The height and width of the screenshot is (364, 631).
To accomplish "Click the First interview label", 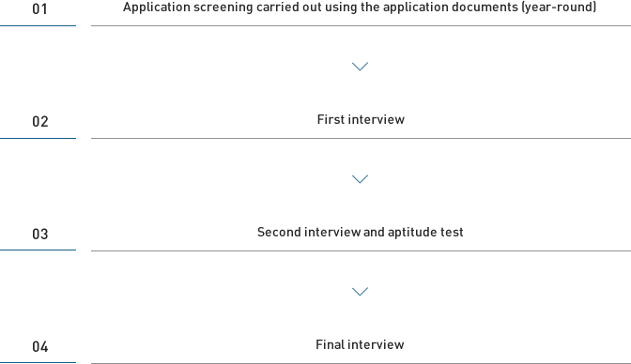I will tap(361, 119).
